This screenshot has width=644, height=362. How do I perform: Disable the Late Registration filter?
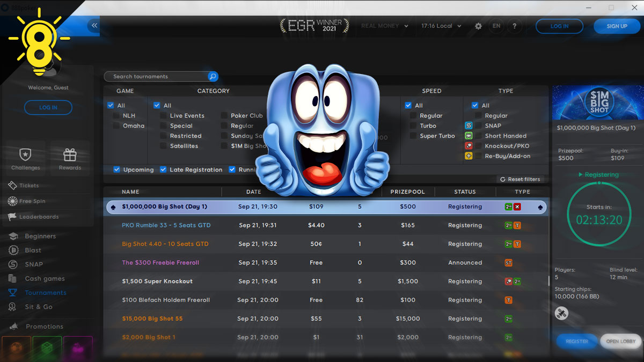coord(163,169)
